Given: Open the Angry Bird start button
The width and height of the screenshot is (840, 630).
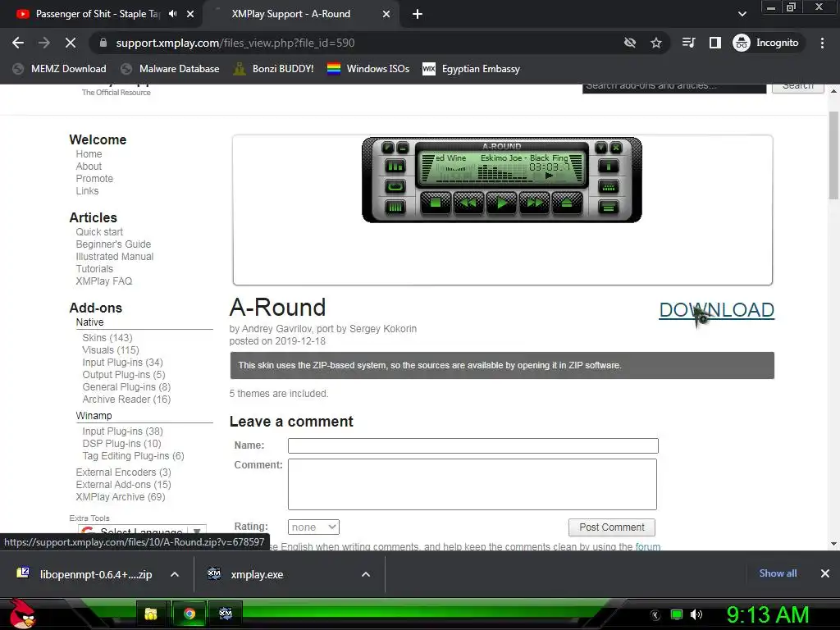Looking at the screenshot, I should point(21,614).
